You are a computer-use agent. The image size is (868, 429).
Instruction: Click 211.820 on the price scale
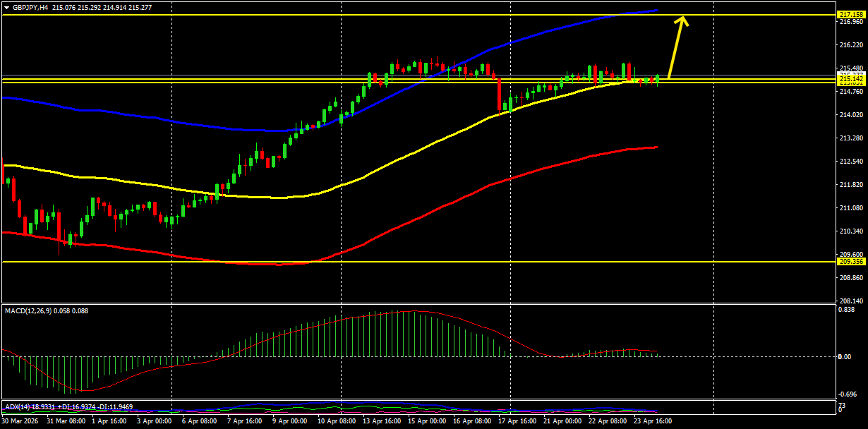point(852,185)
